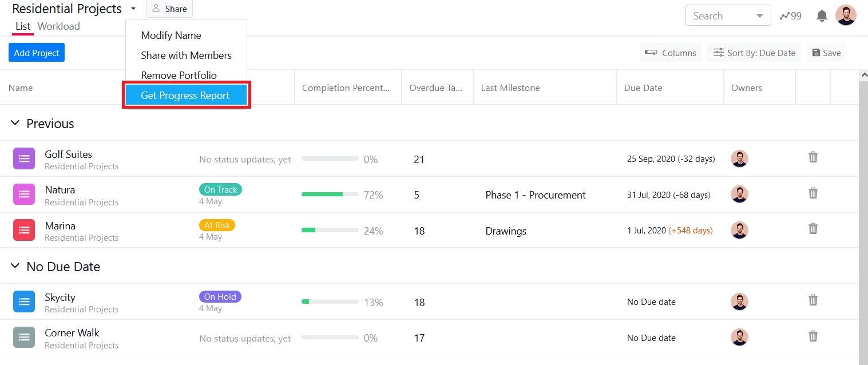Click the blue Skycity project icon

[x=24, y=301]
